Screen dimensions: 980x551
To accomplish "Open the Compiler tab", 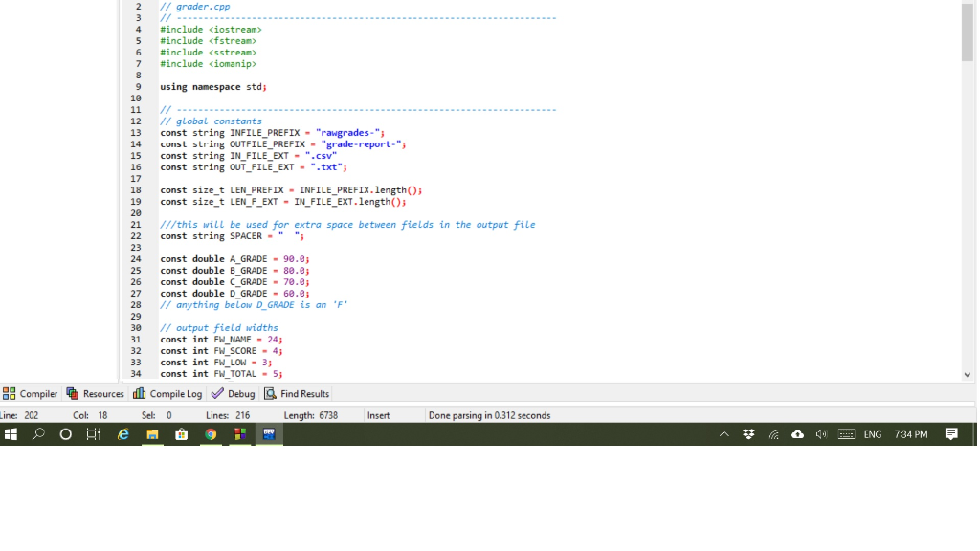I will point(30,393).
